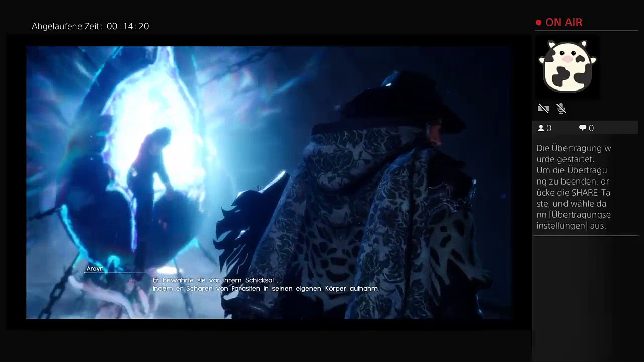Toggle the disabled camera icon
The image size is (644, 362).
pyautogui.click(x=543, y=108)
